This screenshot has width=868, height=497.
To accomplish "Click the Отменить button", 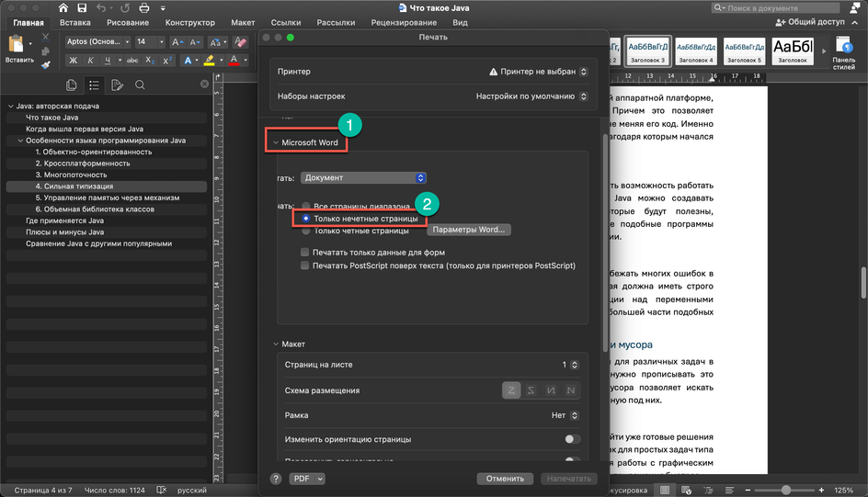I will [505, 479].
